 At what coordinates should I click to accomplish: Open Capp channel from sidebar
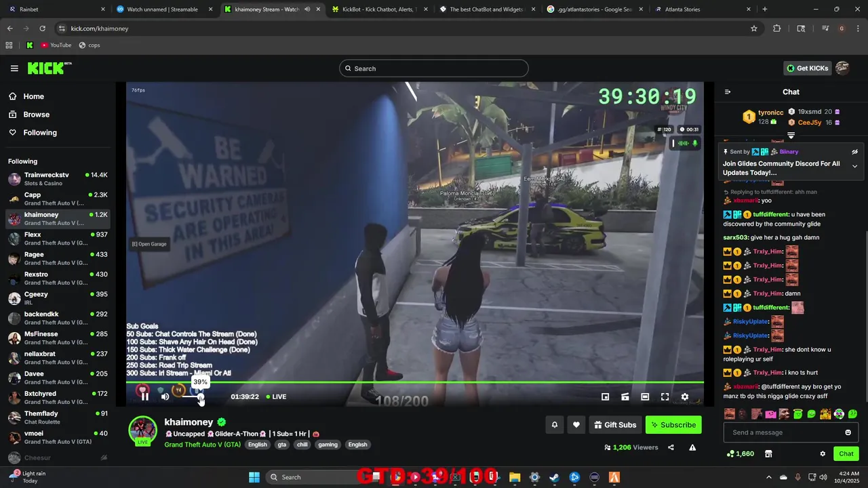pos(58,199)
